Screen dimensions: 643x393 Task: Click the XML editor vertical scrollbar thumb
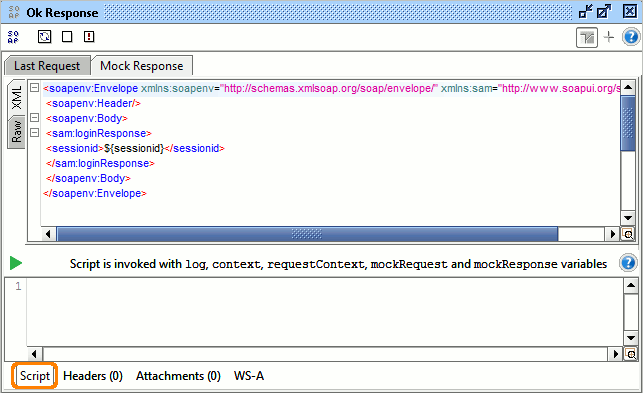628,123
